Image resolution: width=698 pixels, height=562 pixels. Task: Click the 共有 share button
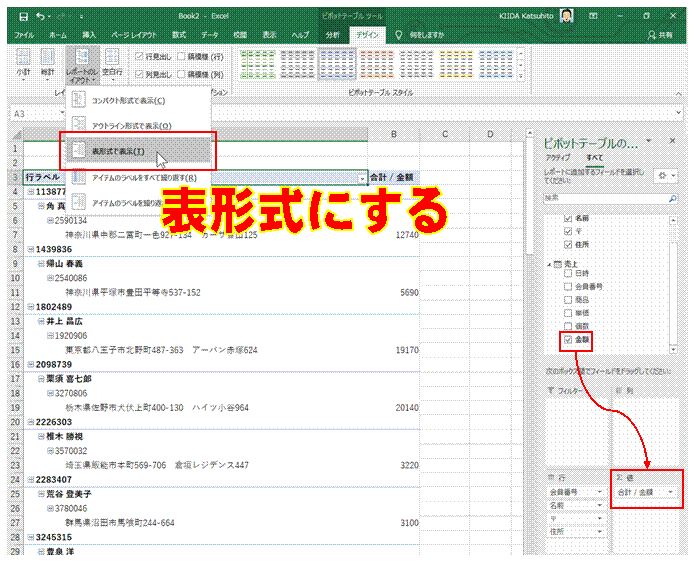[660, 35]
